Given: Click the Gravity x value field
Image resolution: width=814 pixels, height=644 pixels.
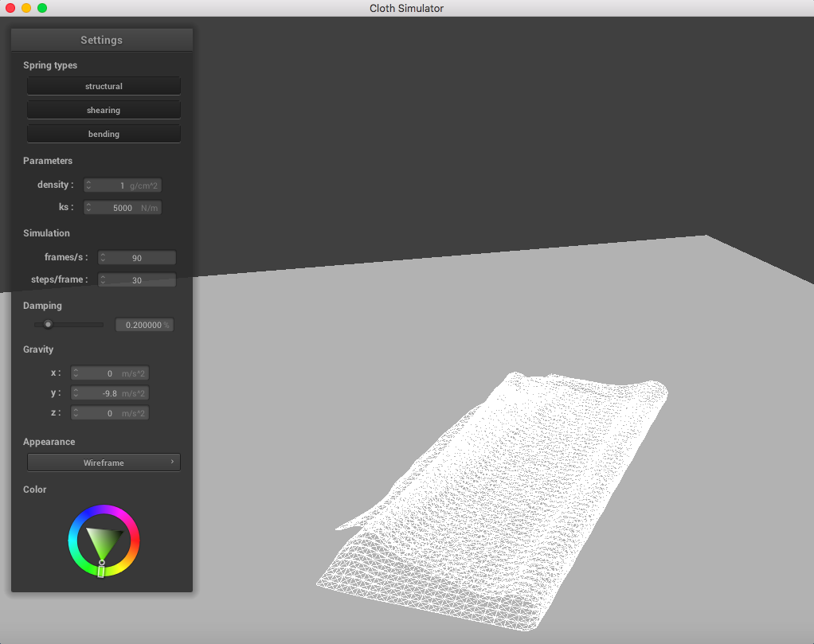Looking at the screenshot, I should click(110, 373).
